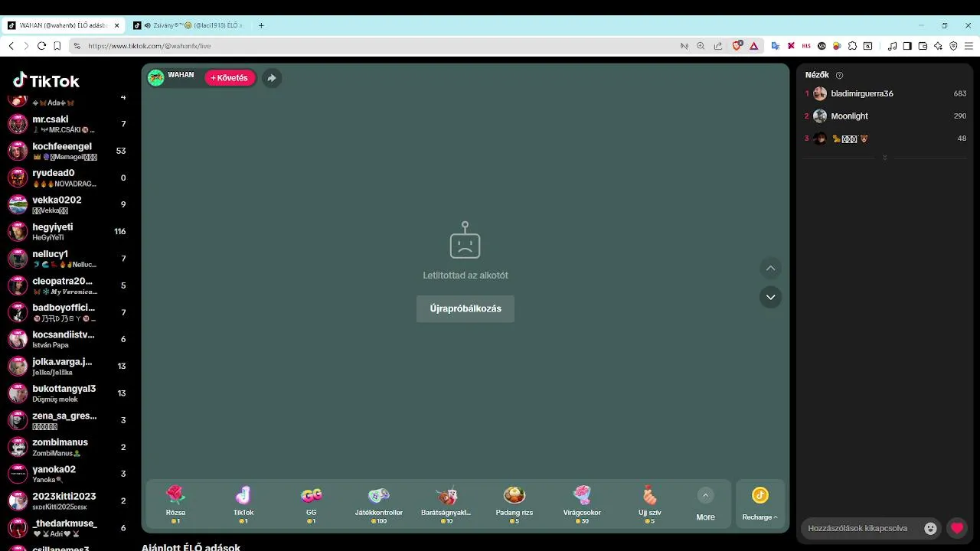Open Brave Wallet icon

click(923, 46)
